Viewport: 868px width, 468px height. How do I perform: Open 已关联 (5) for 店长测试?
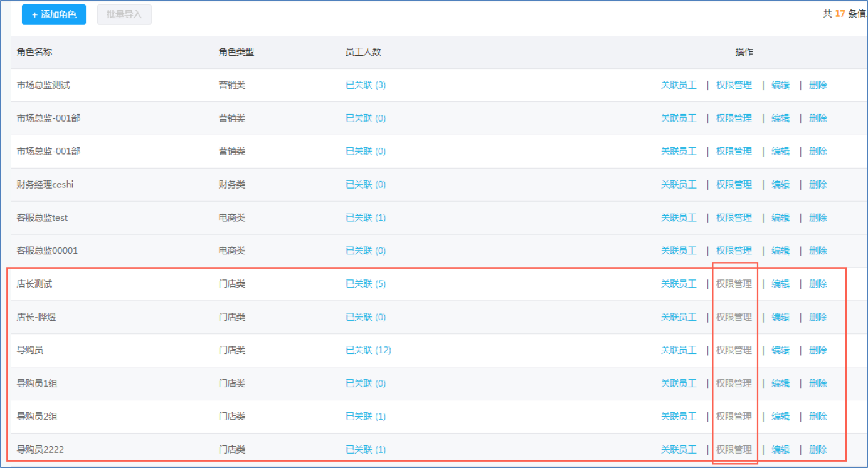tap(366, 284)
